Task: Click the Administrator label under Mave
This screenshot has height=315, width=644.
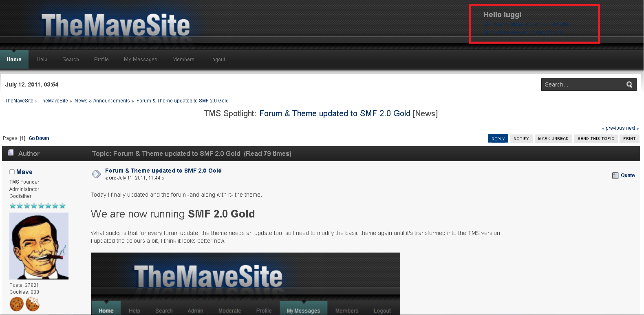Action: coord(24,189)
